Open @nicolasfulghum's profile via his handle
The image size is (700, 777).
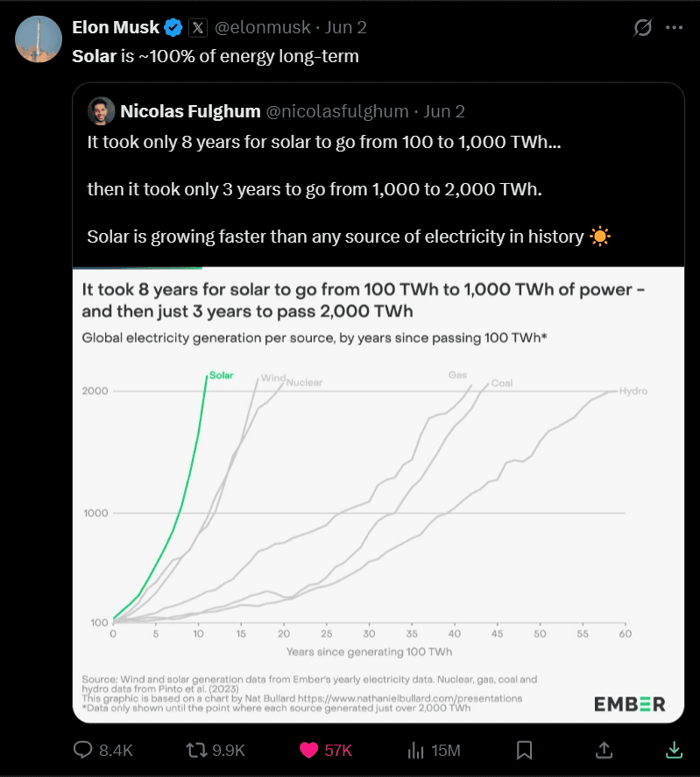tap(339, 111)
